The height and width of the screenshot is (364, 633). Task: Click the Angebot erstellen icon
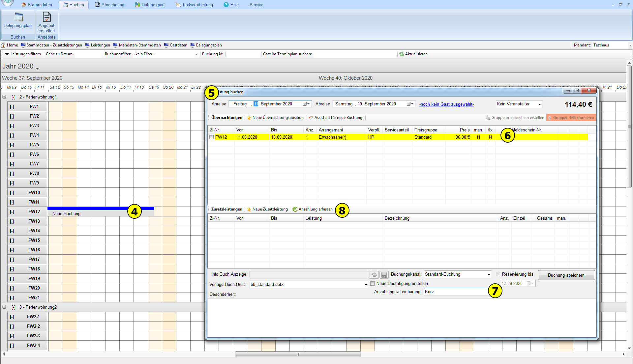coord(46,17)
